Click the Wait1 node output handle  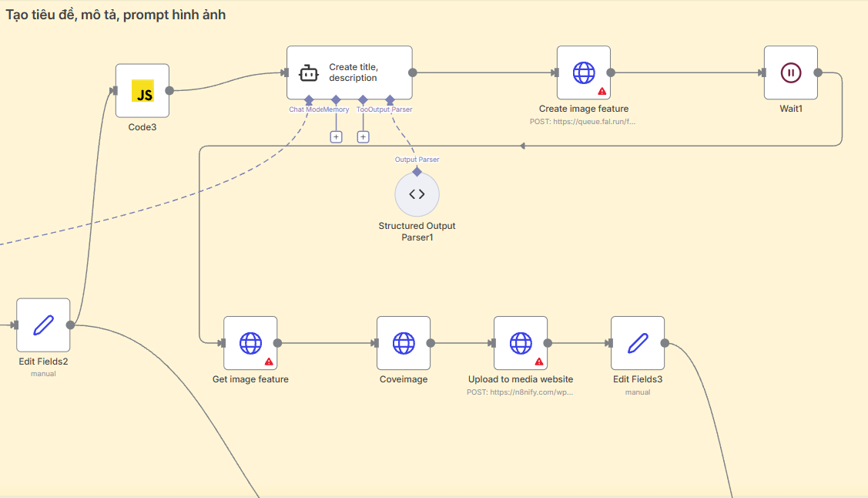coord(818,72)
